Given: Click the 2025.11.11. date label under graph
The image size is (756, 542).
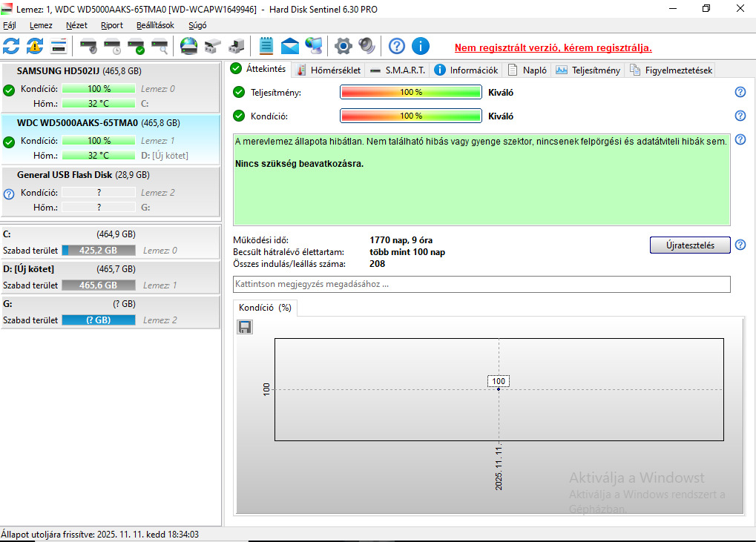Looking at the screenshot, I should tap(499, 469).
